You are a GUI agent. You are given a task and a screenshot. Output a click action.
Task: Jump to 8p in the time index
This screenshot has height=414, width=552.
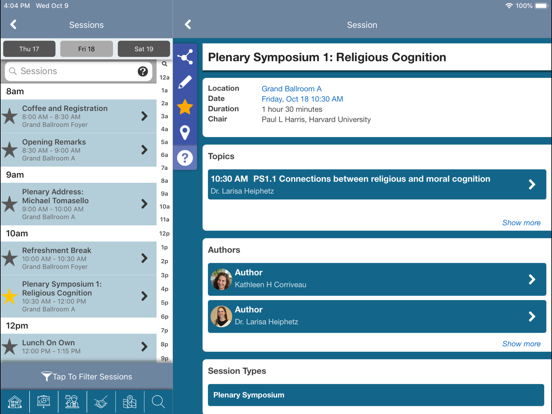point(164,344)
